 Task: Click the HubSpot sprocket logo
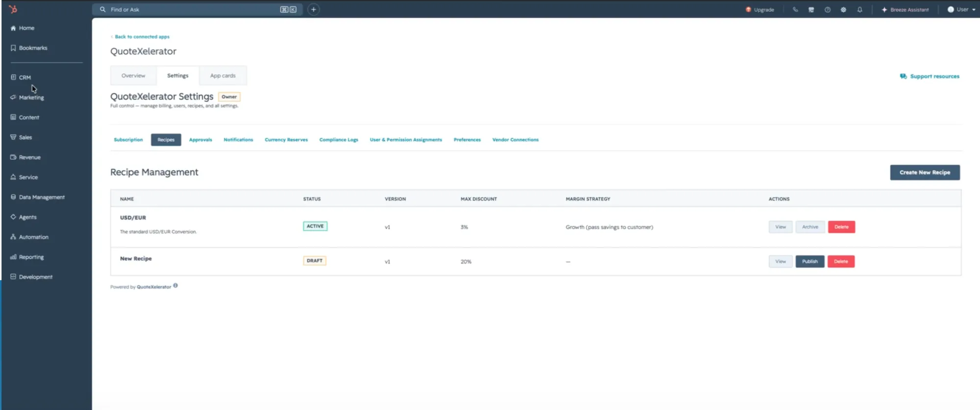click(13, 9)
